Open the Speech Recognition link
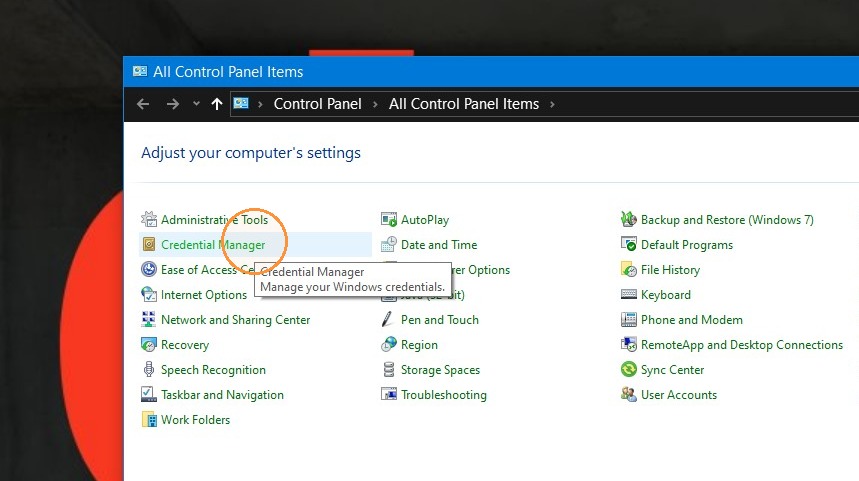 click(213, 370)
